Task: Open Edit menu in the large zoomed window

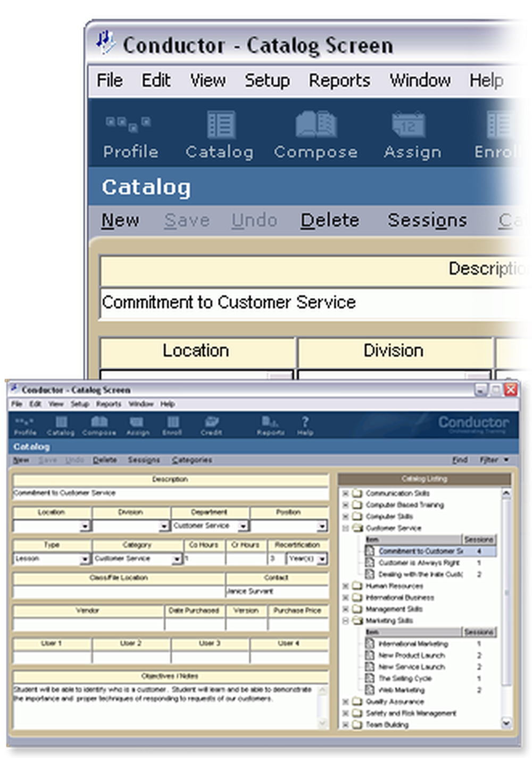Action: pyautogui.click(x=156, y=80)
